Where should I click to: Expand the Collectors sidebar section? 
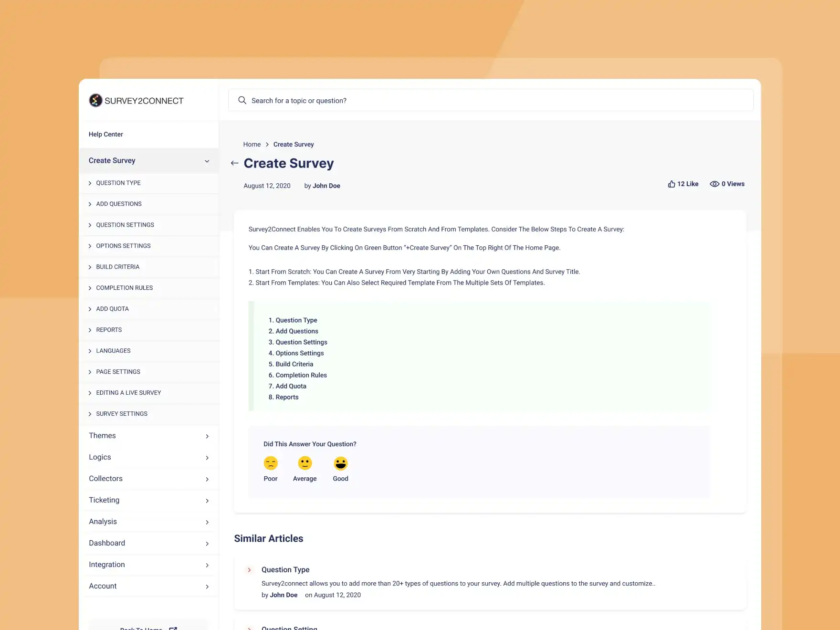207,479
